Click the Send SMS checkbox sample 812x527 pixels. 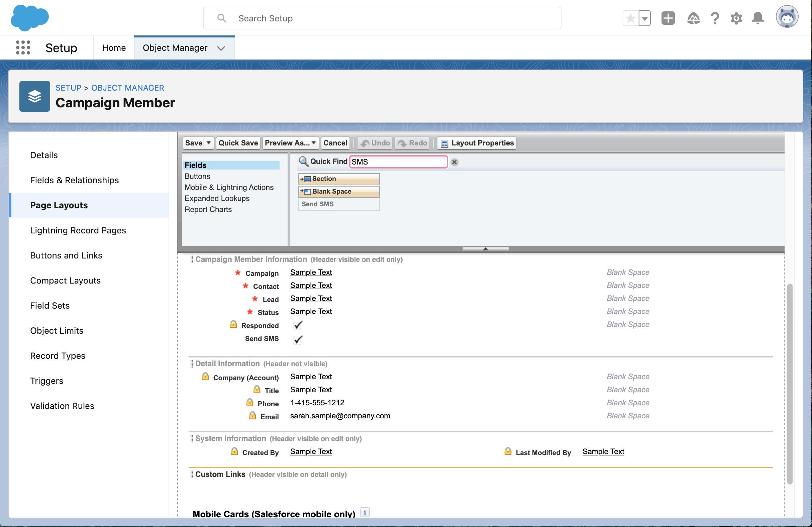pos(298,340)
